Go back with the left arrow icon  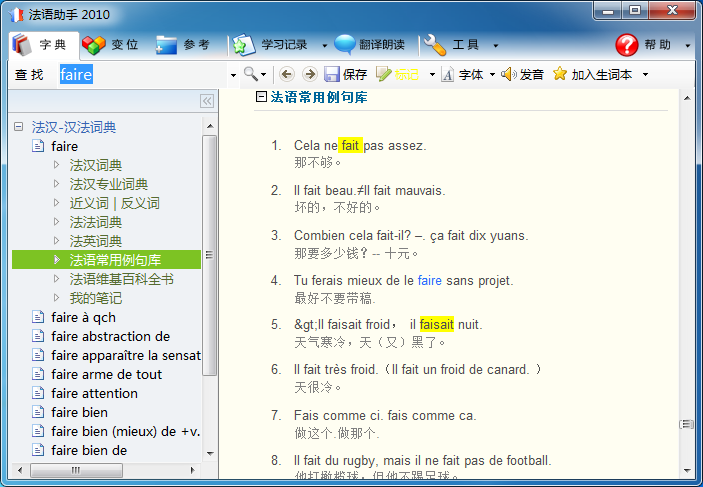click(x=287, y=74)
